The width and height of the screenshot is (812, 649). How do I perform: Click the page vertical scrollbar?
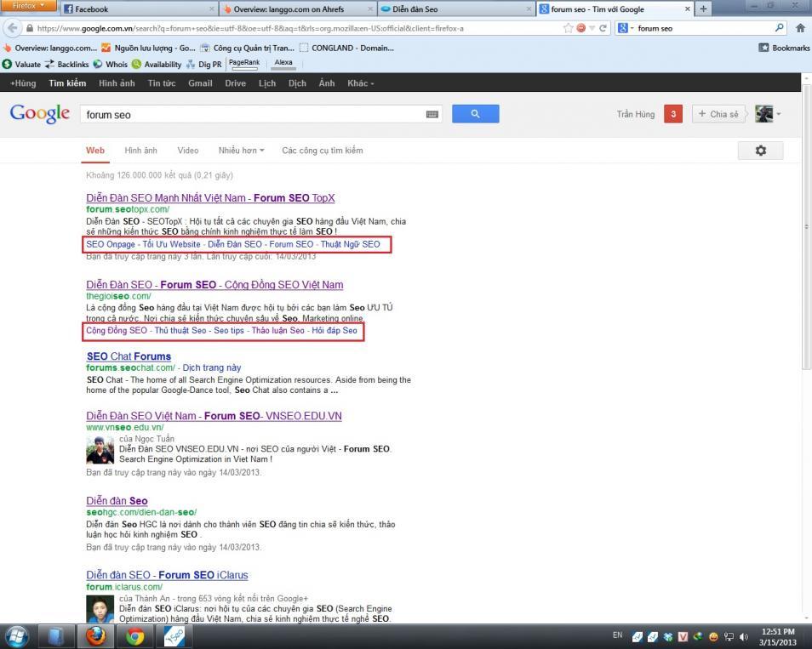(806, 225)
